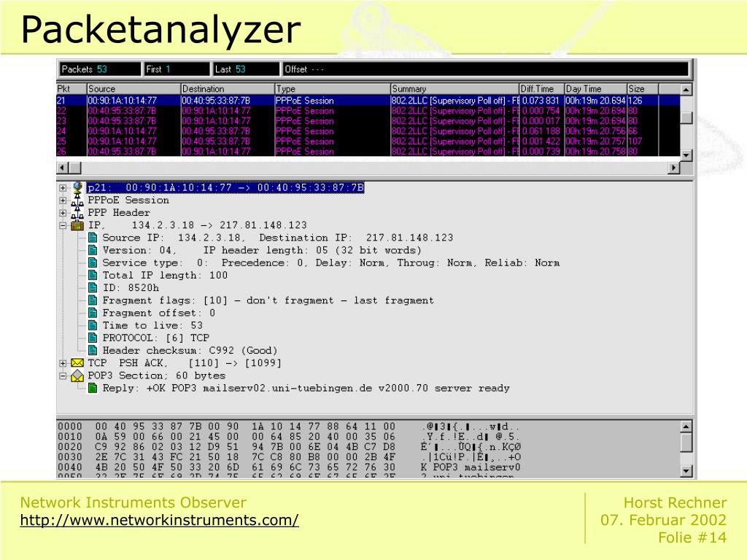Click the document icon beside Version
747x560 pixels.
point(93,251)
